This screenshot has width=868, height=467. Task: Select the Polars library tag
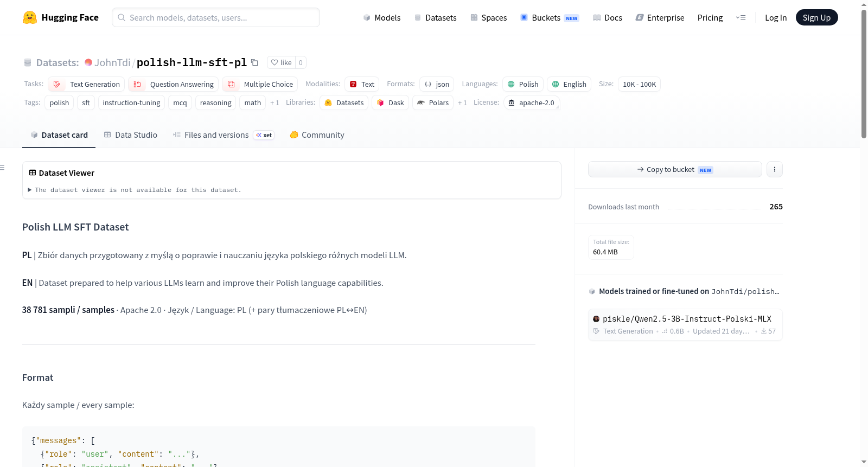pos(433,103)
